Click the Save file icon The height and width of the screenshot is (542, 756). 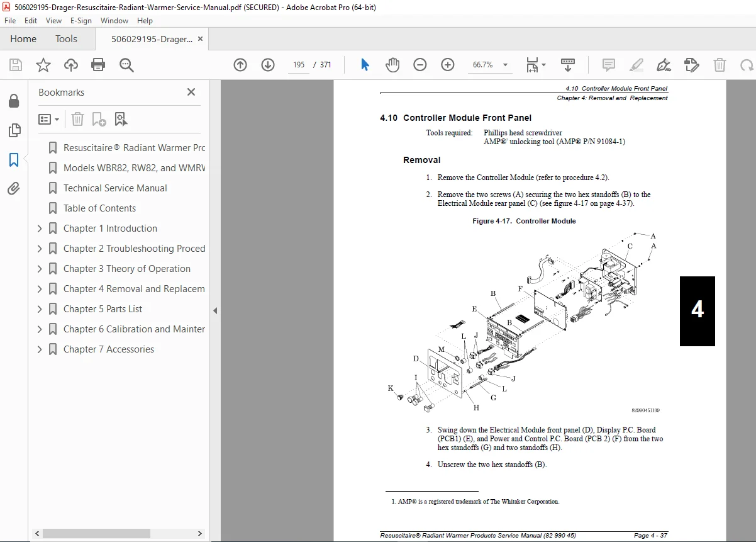click(16, 65)
